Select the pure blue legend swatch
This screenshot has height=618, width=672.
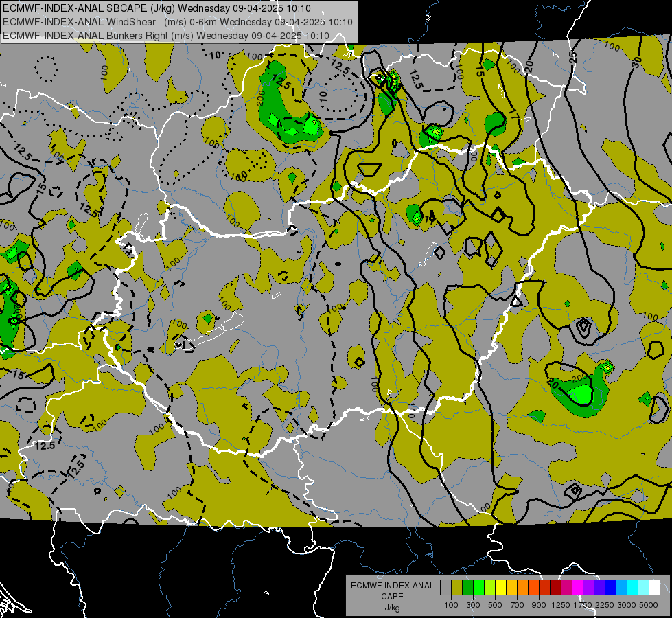611,588
